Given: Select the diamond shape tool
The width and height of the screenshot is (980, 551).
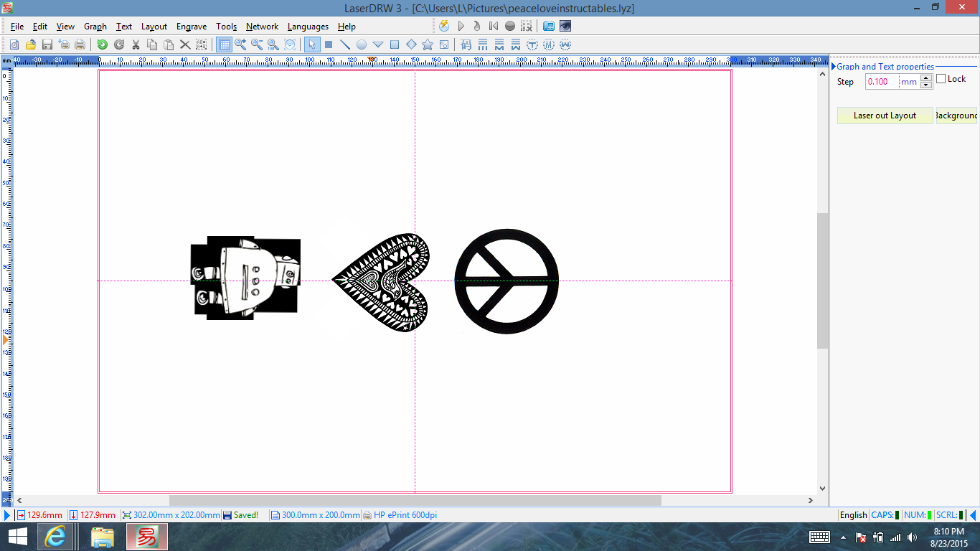Looking at the screenshot, I should point(411,44).
